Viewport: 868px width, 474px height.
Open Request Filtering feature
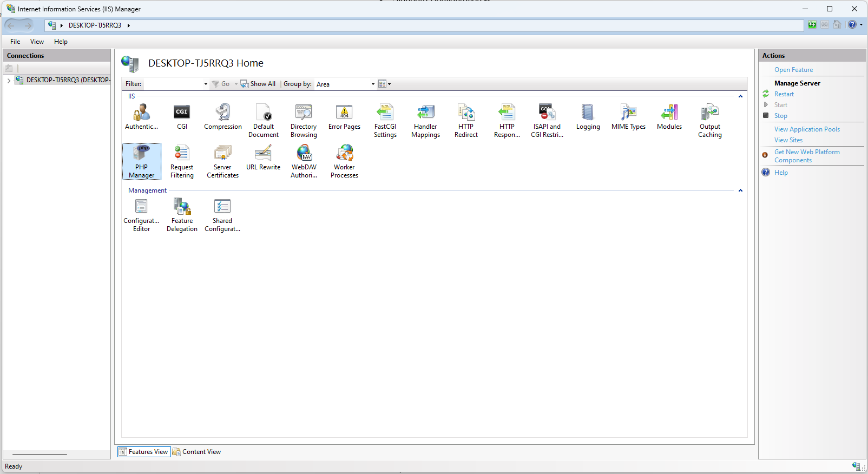[x=182, y=161]
